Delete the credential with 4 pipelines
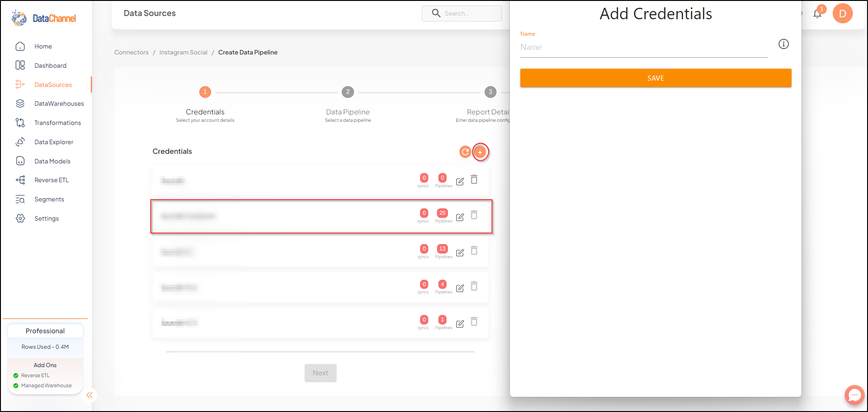 [474, 286]
